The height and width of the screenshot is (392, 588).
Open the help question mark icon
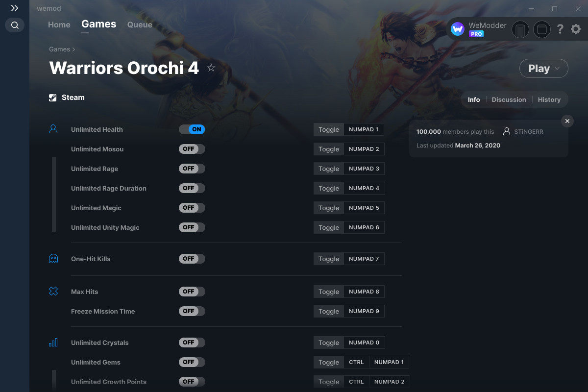click(x=560, y=29)
